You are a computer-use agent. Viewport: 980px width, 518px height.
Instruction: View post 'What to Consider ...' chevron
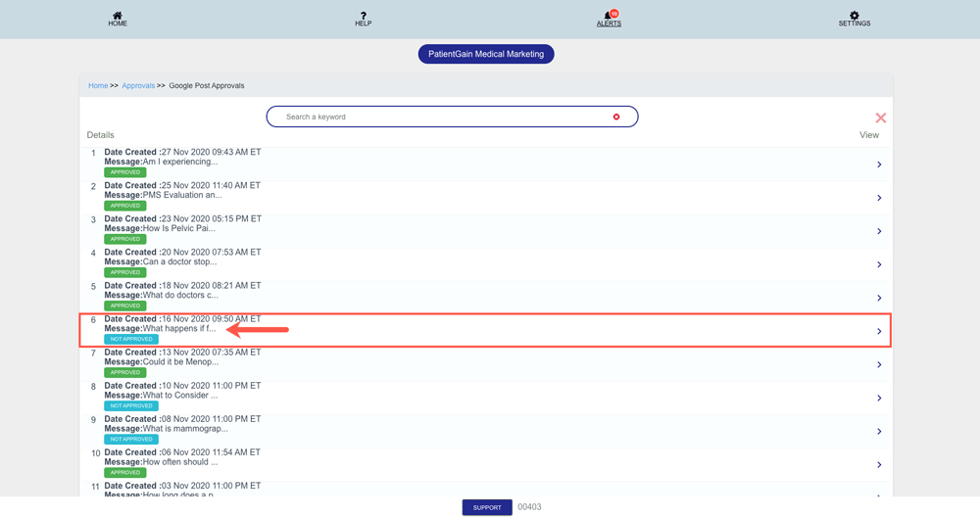879,398
